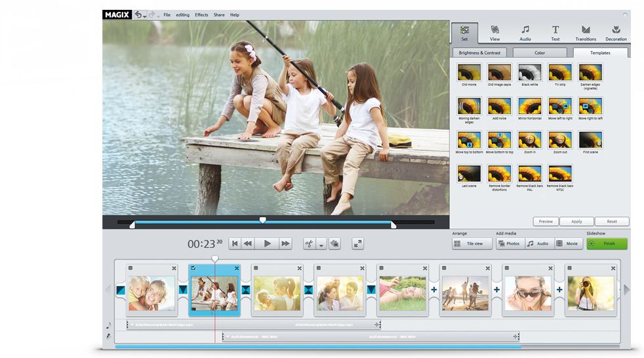
Task: Open the editing menu
Action: pos(183,15)
